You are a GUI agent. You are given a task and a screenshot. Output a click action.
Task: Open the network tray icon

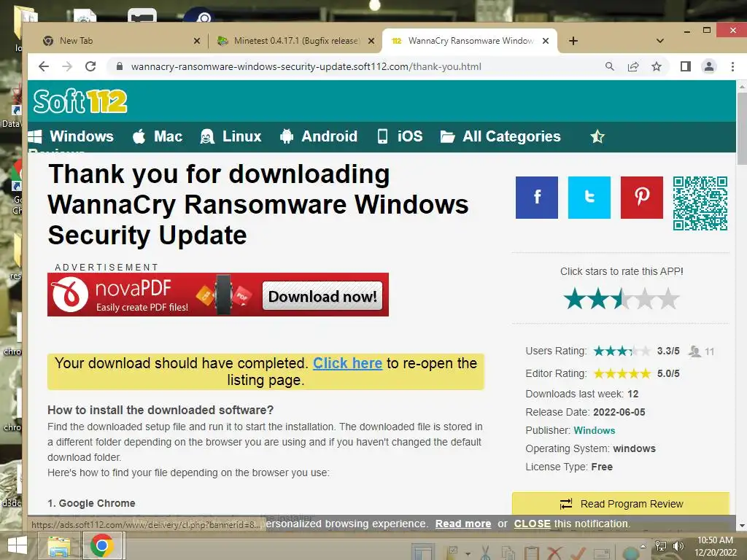coord(661,545)
